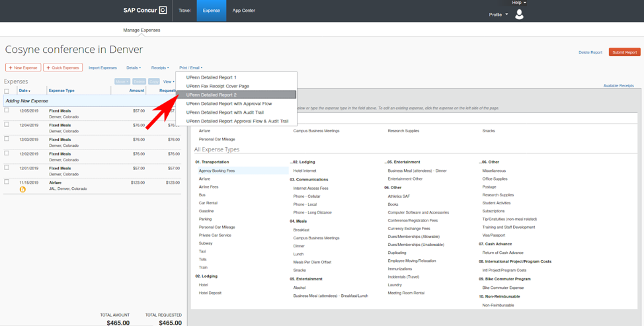
Task: Expand the Details menu
Action: coord(134,67)
